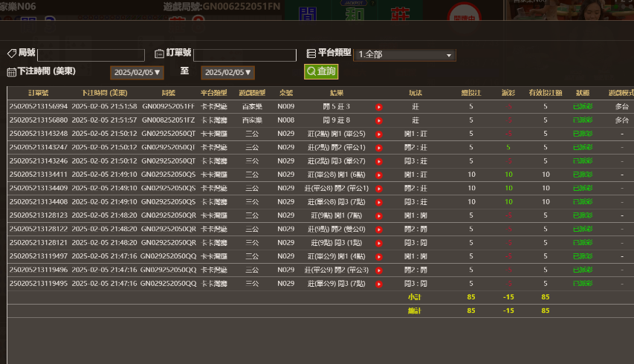Click the 總投注 column header
Image resolution: width=634 pixels, height=364 pixels.
tap(470, 93)
